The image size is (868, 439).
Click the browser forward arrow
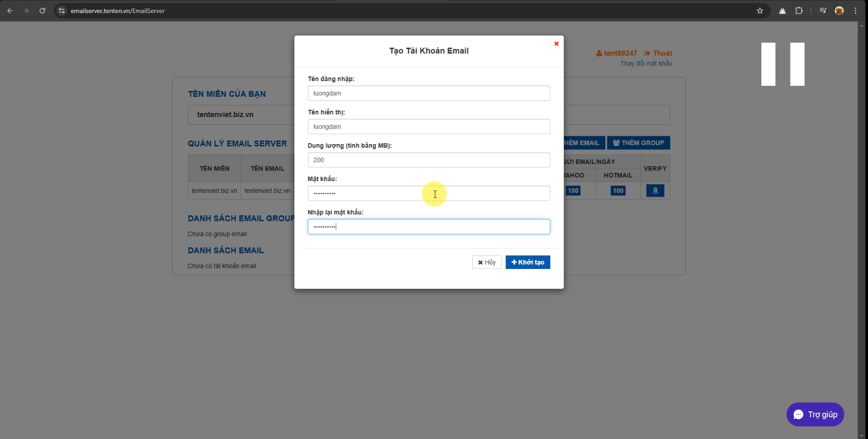[26, 10]
